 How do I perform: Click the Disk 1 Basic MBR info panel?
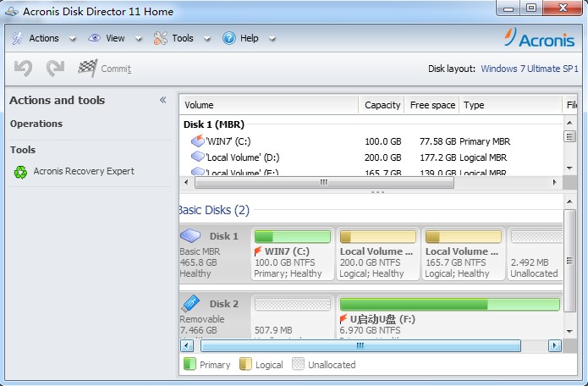coord(215,254)
